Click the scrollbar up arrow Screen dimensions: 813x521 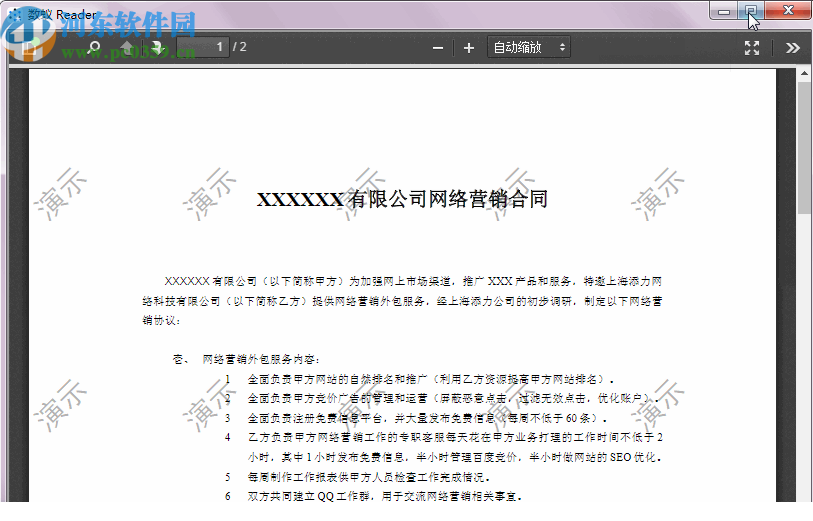pos(804,74)
